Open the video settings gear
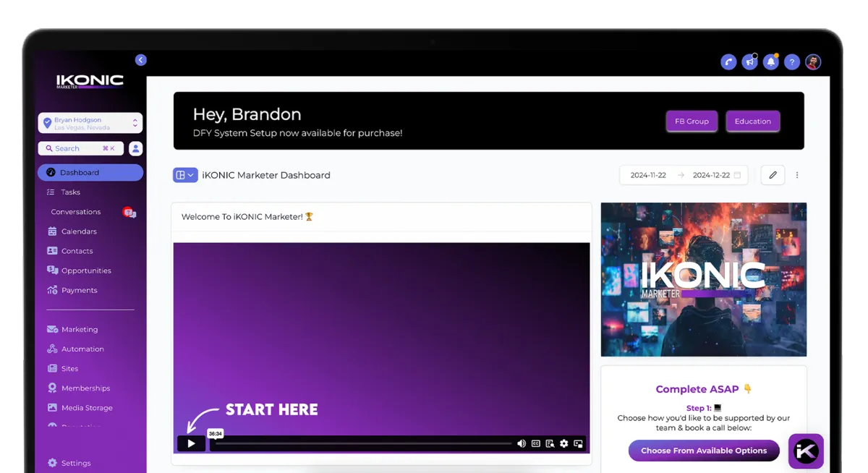Viewport: 868px width, 473px height. [x=564, y=444]
